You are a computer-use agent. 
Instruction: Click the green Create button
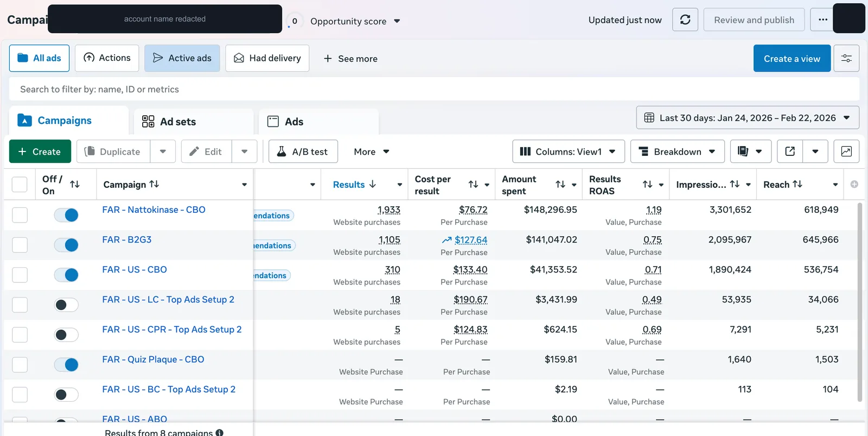point(40,151)
